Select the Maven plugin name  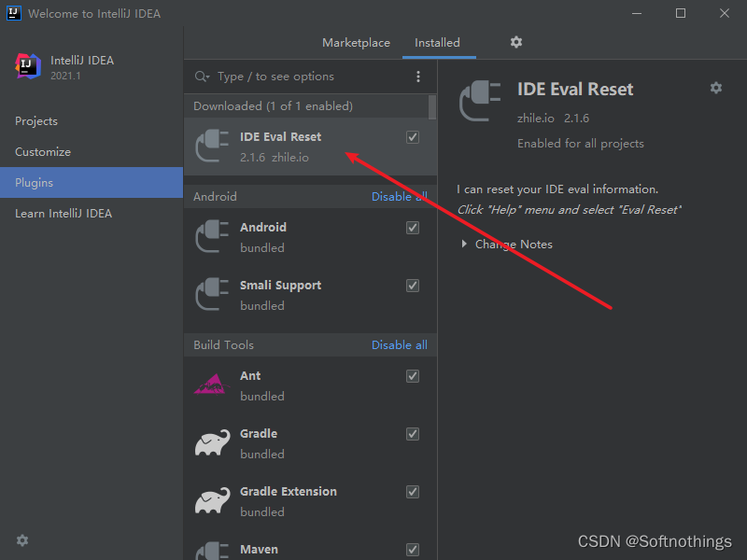[x=259, y=549]
